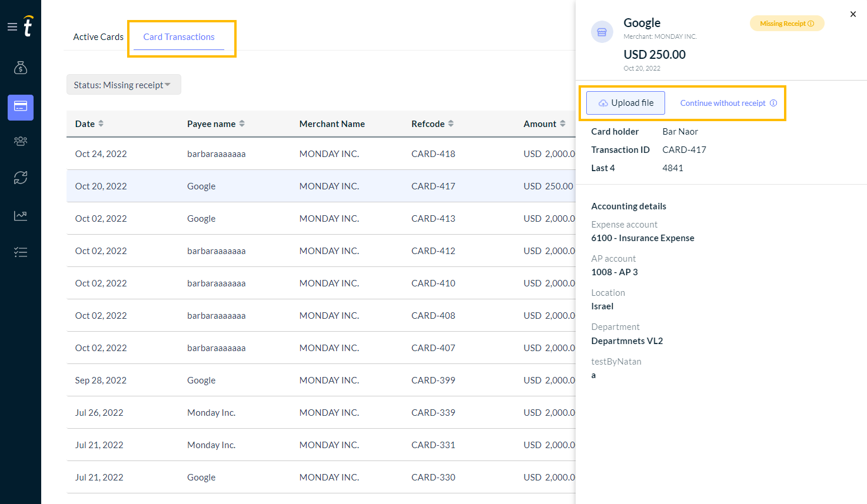
Task: Select the Card Transactions tab
Action: click(179, 36)
